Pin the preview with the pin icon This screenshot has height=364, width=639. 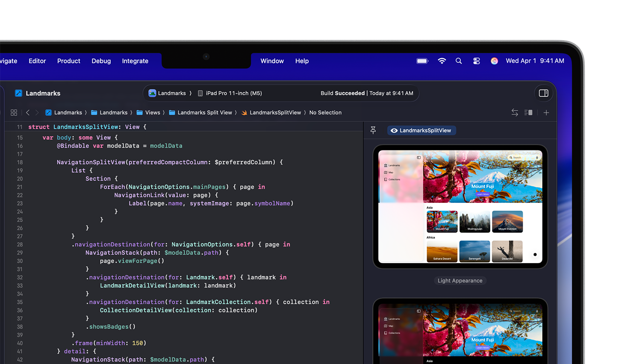tap(373, 130)
